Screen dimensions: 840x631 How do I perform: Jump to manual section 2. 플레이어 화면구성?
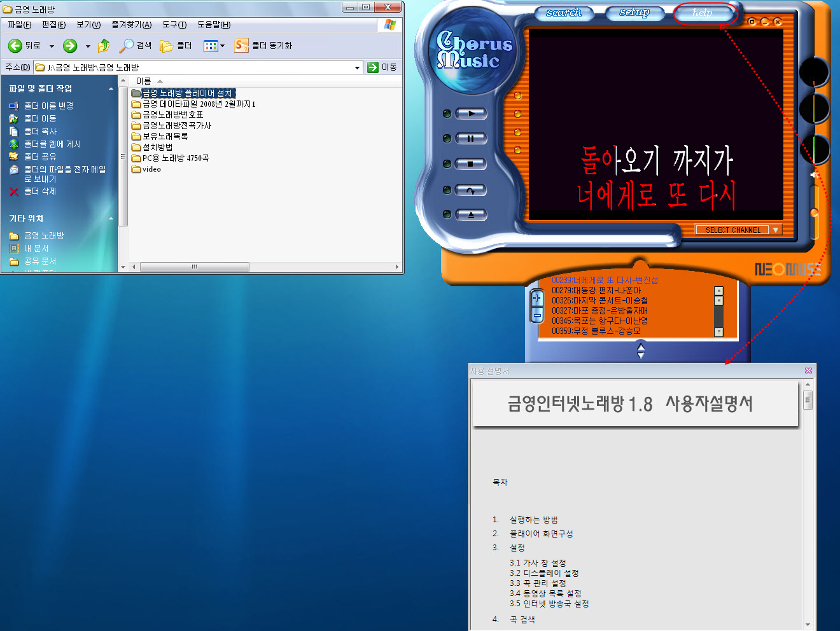pos(533,534)
